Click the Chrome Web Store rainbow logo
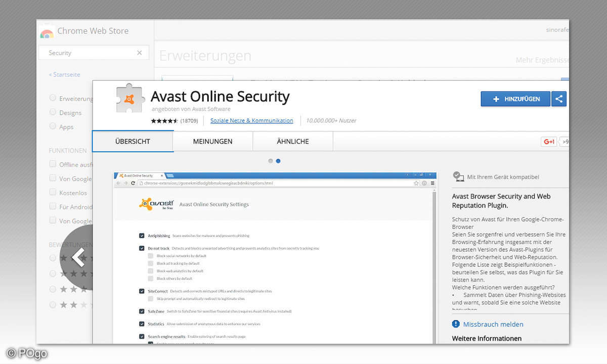The height and width of the screenshot is (364, 607). click(x=47, y=32)
